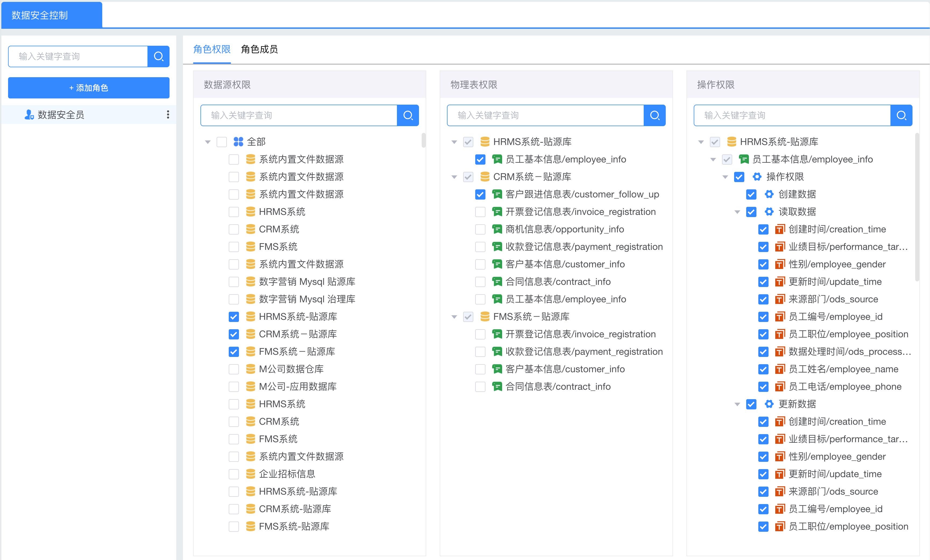
Task: Select the 数据安全控制 top tab
Action: pyautogui.click(x=52, y=15)
